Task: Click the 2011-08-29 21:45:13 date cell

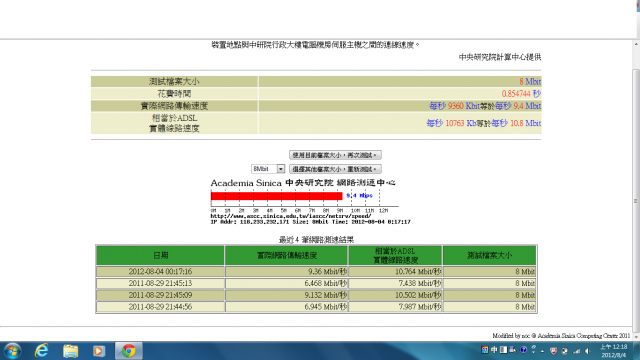Action: coord(160,283)
